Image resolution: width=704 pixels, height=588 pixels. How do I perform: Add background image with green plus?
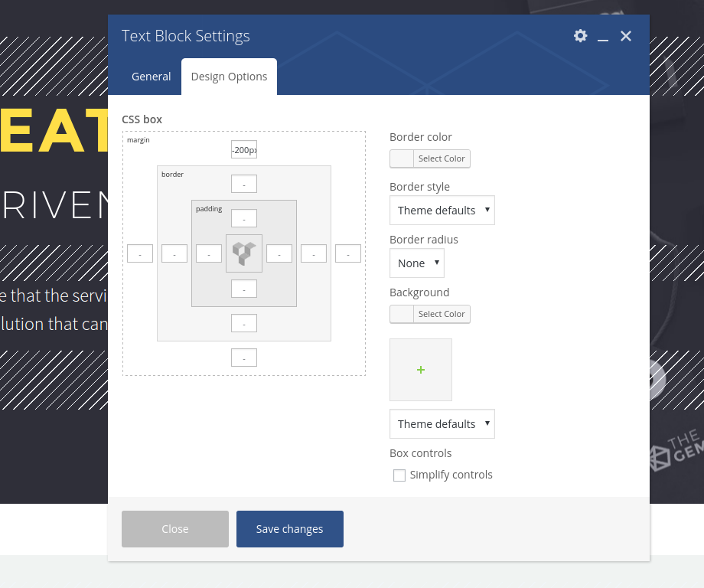click(x=420, y=370)
